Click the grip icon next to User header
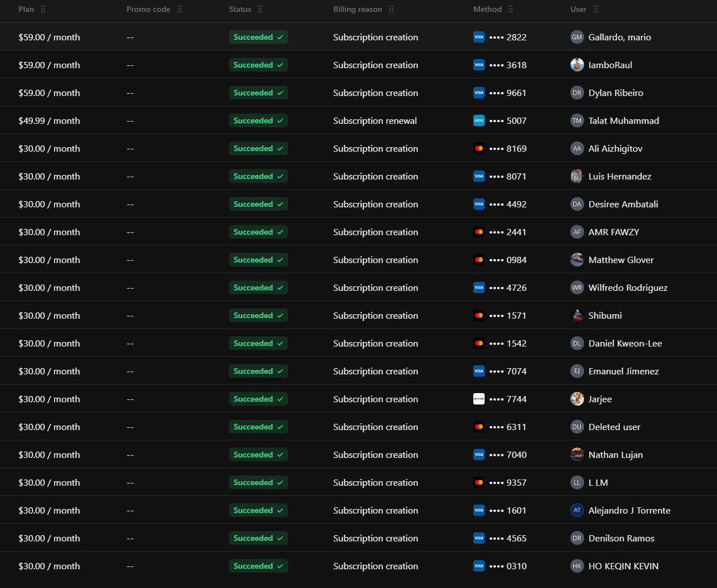717x588 pixels. 596,9
